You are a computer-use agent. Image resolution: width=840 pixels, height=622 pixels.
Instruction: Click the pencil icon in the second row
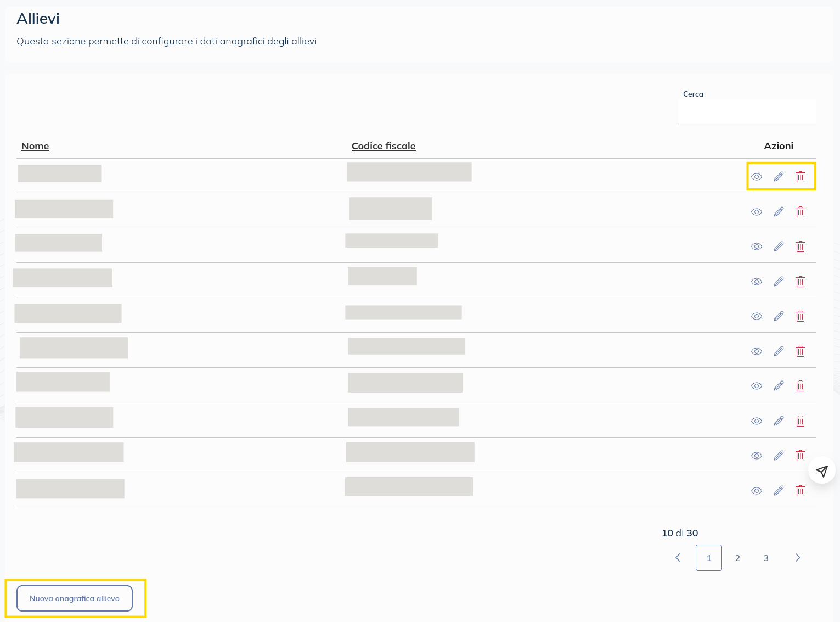coord(779,212)
